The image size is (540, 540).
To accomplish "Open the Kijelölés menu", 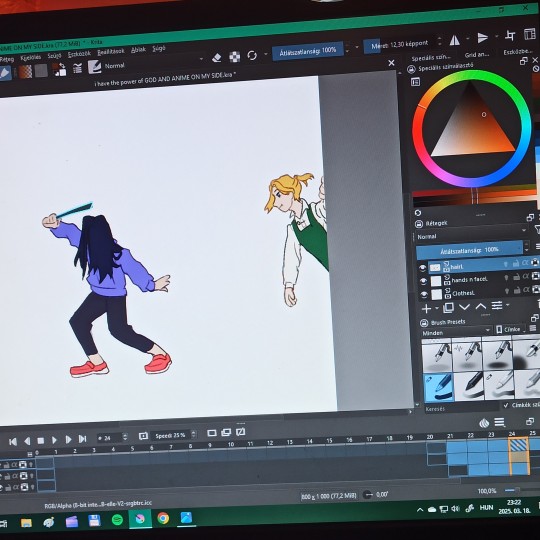I will tap(30, 58).
